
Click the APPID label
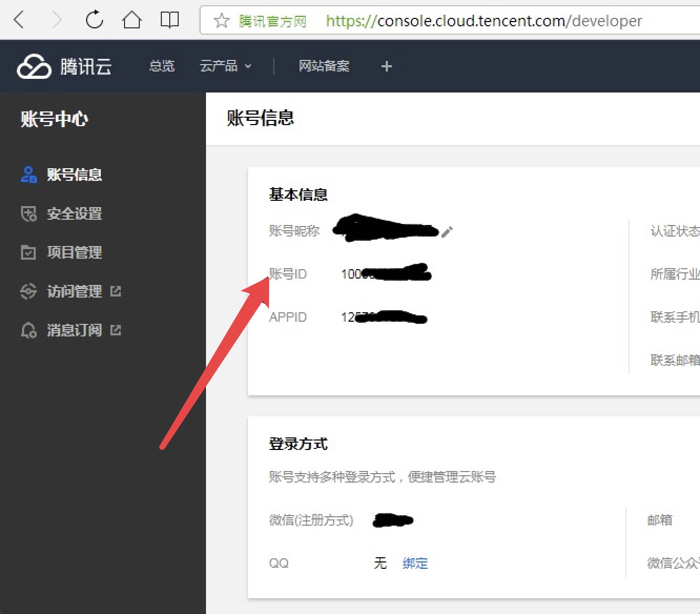click(x=288, y=317)
